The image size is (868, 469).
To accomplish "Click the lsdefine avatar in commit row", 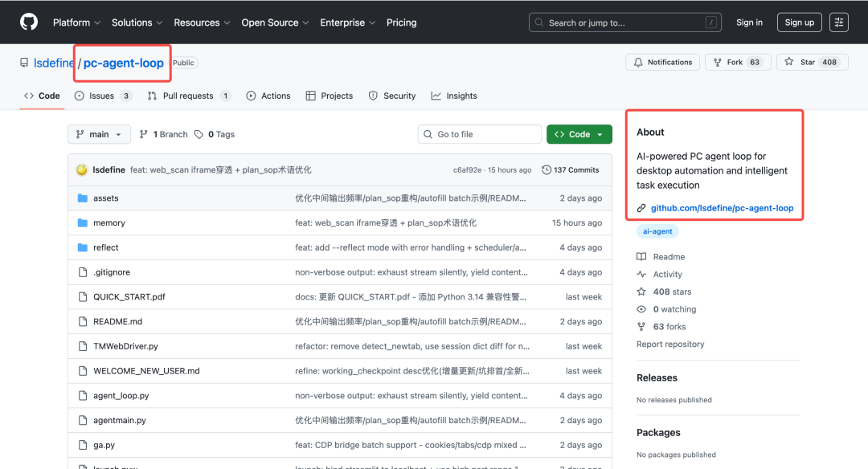I will tap(82, 170).
